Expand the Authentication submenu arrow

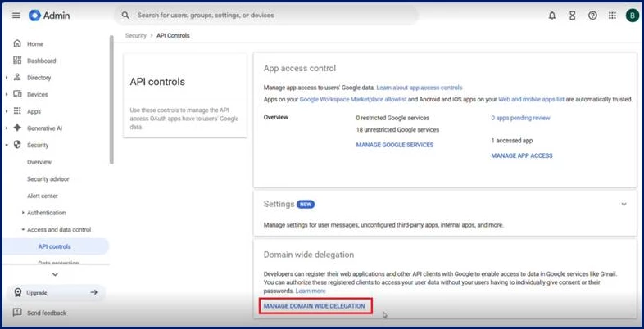click(x=23, y=213)
